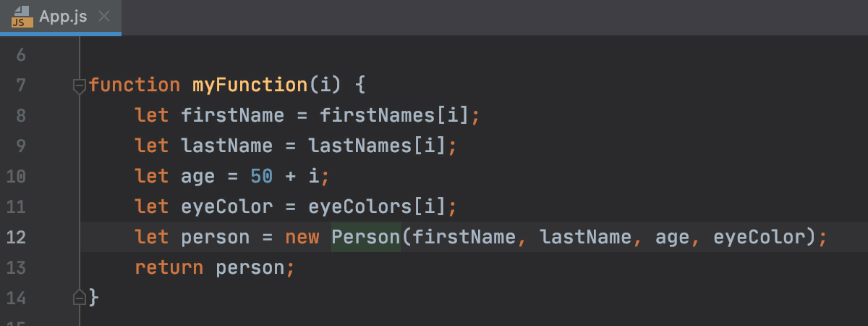Click the myFunction name in declaration
This screenshot has width=868, height=326.
250,85
